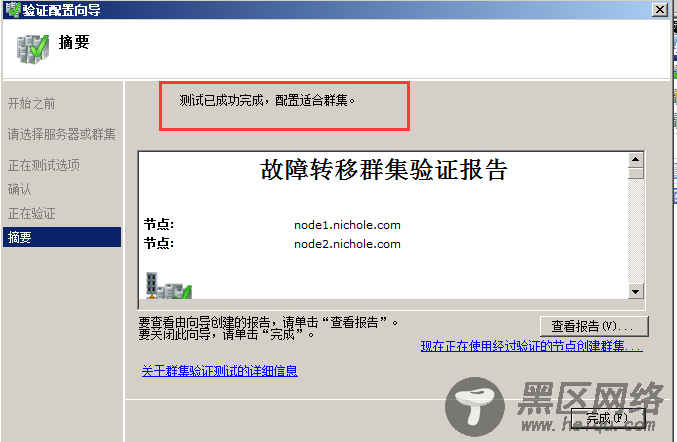Image resolution: width=677 pixels, height=442 pixels.
Task: Click the 故障转移群集验证报告 heading
Action: point(384,169)
